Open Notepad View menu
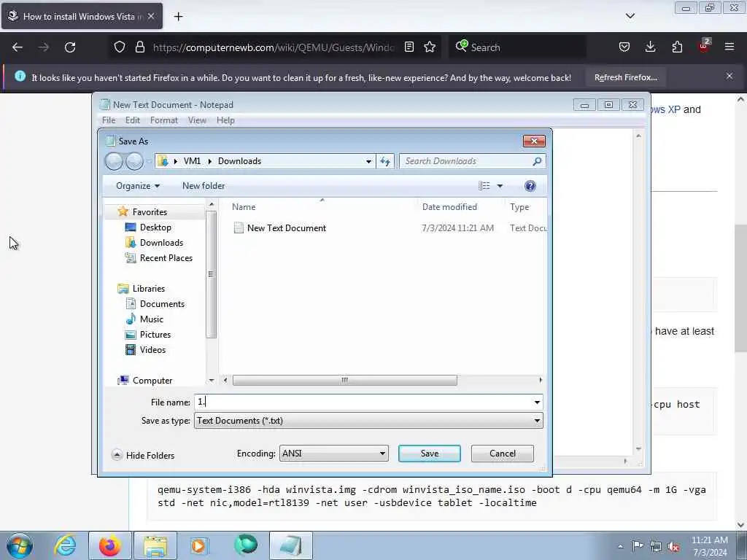Image resolution: width=747 pixels, height=560 pixels. point(197,120)
